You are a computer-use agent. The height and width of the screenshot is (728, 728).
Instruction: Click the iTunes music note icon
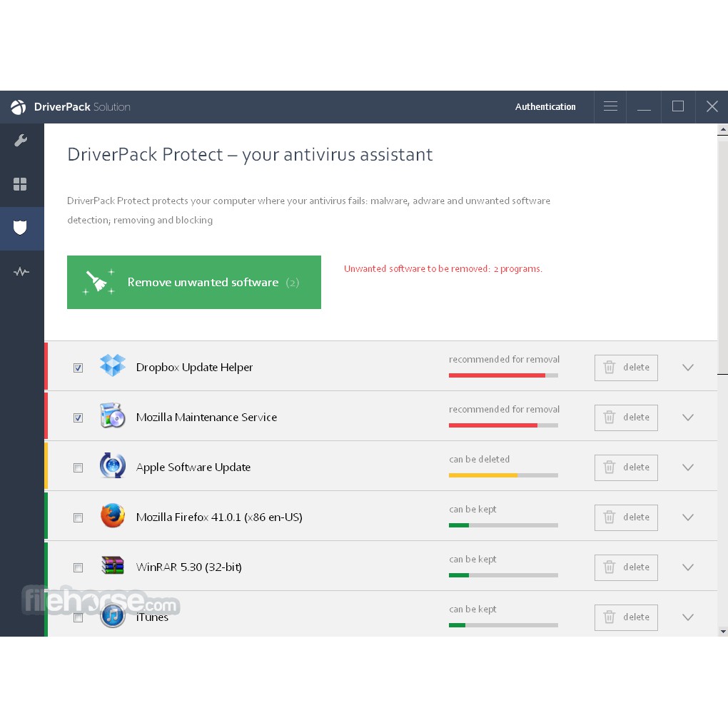tap(113, 616)
